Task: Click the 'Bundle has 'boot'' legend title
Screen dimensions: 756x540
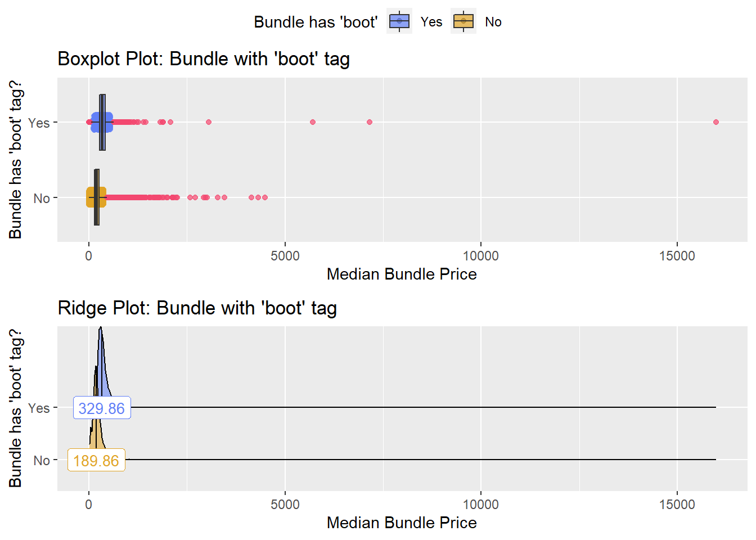Action: [316, 22]
